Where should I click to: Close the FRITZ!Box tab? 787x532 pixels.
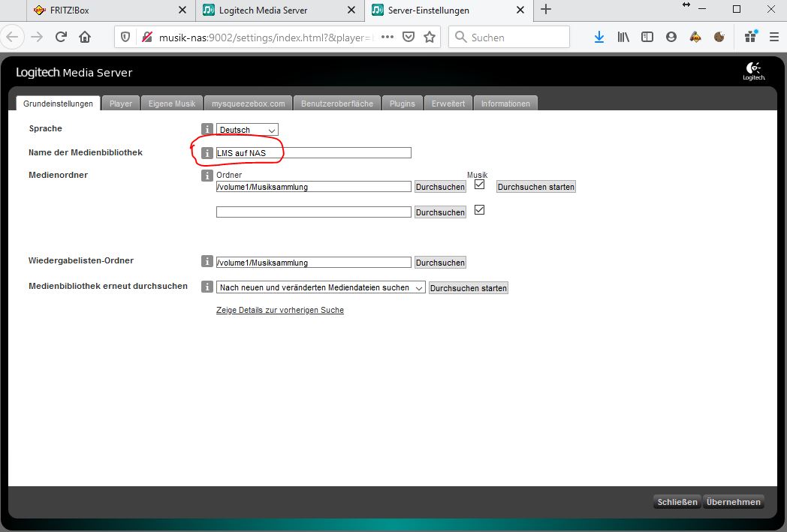[182, 10]
